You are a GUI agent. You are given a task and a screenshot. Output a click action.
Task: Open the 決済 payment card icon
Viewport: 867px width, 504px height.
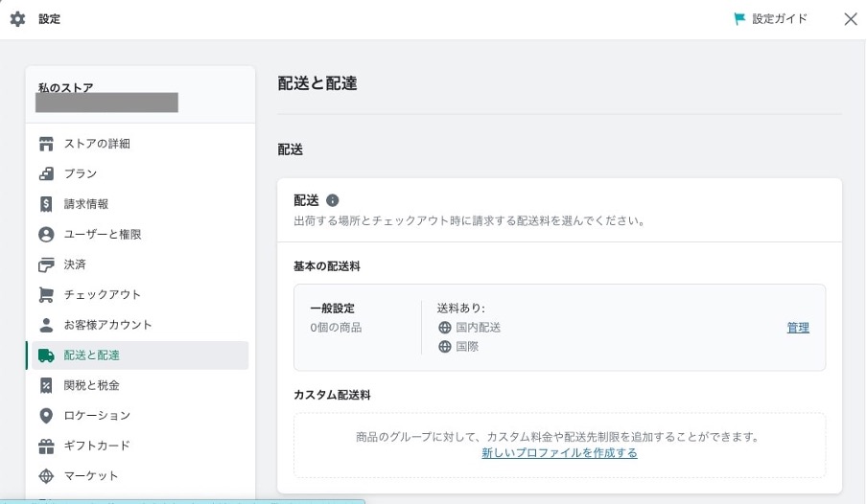click(46, 264)
